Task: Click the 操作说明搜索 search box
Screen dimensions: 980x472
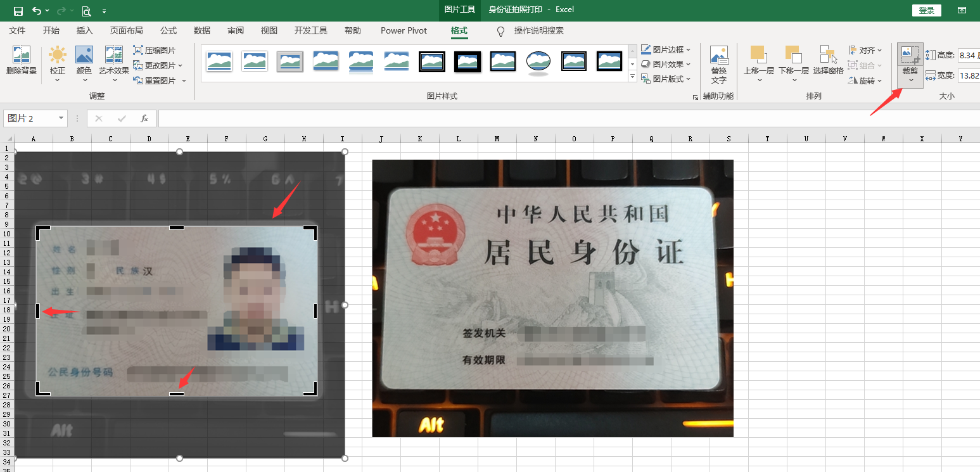Action: [538, 30]
